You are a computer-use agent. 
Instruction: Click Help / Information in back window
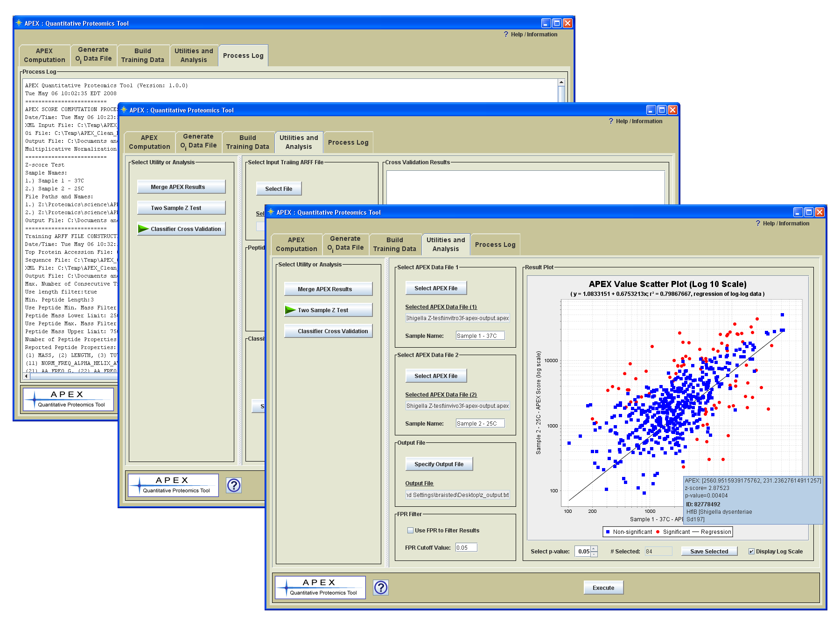(530, 35)
